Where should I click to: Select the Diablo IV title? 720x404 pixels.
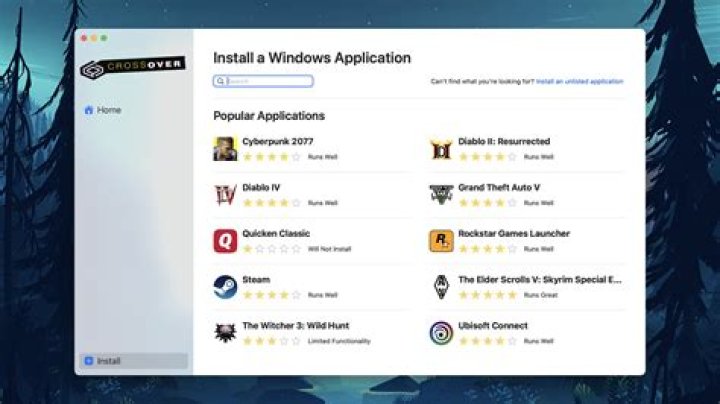pos(261,187)
